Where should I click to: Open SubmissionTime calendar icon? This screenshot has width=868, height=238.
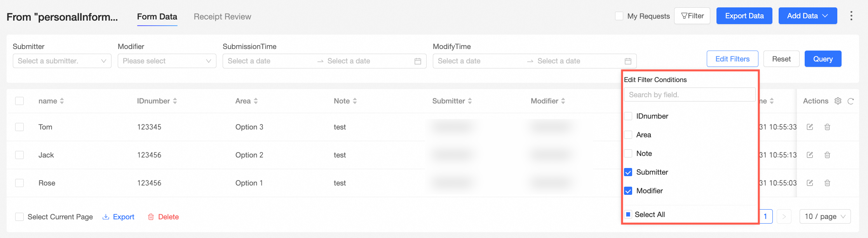pyautogui.click(x=418, y=61)
